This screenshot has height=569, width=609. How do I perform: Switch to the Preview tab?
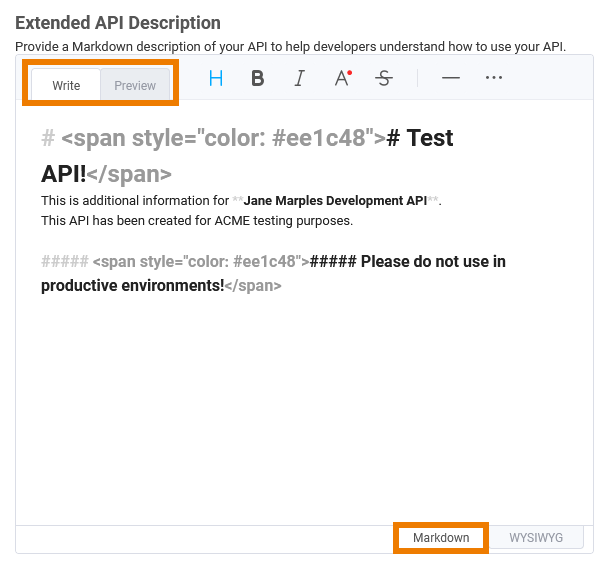coord(135,85)
